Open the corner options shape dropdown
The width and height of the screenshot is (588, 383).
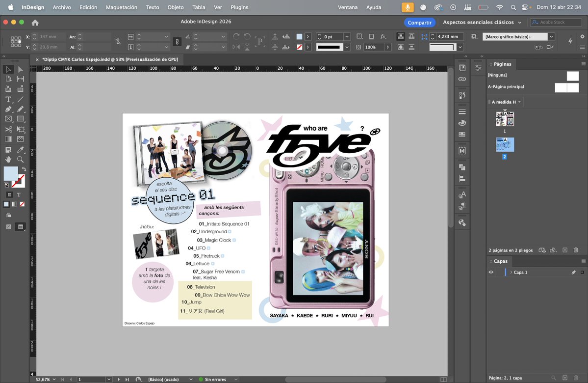pyautogui.click(x=460, y=47)
